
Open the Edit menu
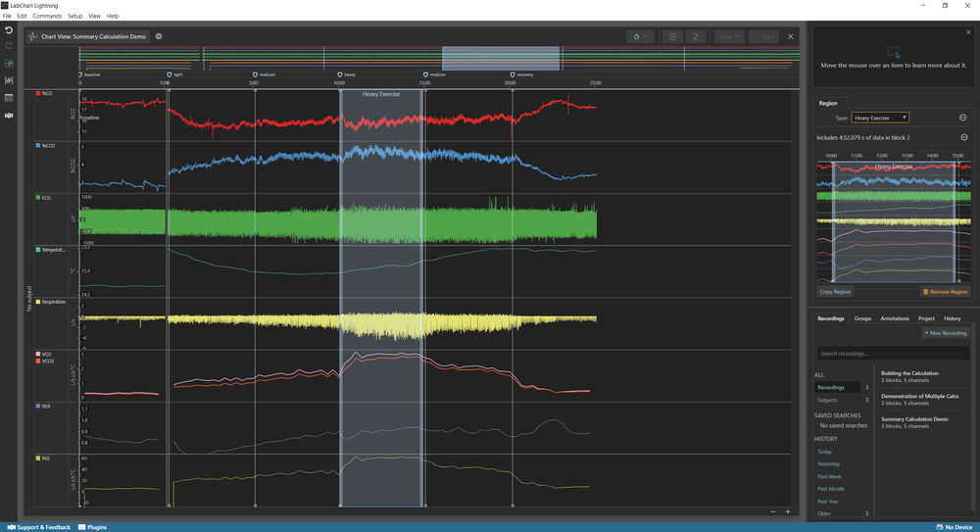pos(22,16)
